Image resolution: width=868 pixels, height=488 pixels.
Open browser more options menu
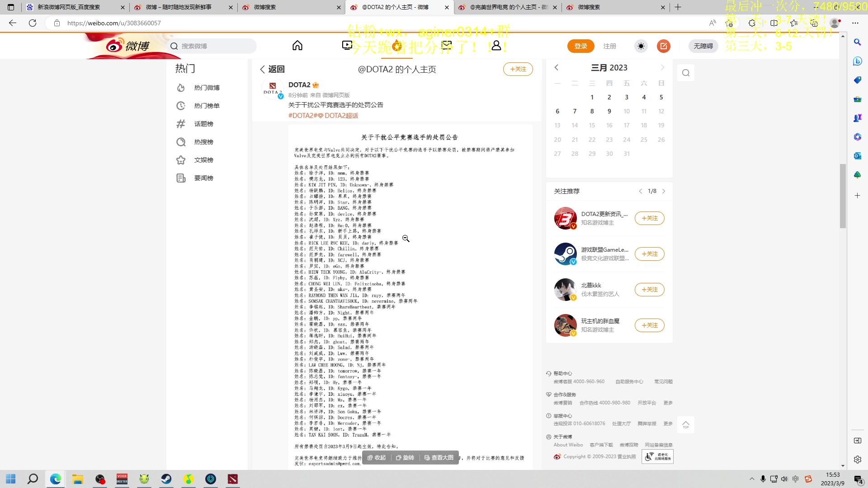coord(855,23)
